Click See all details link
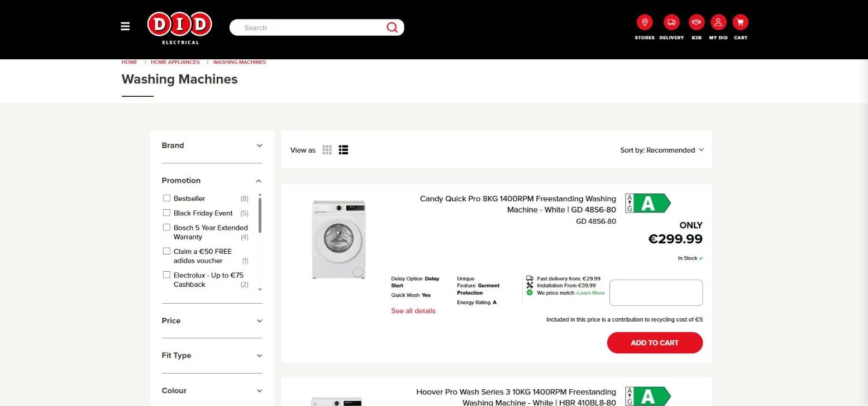The height and width of the screenshot is (406, 868). (413, 311)
